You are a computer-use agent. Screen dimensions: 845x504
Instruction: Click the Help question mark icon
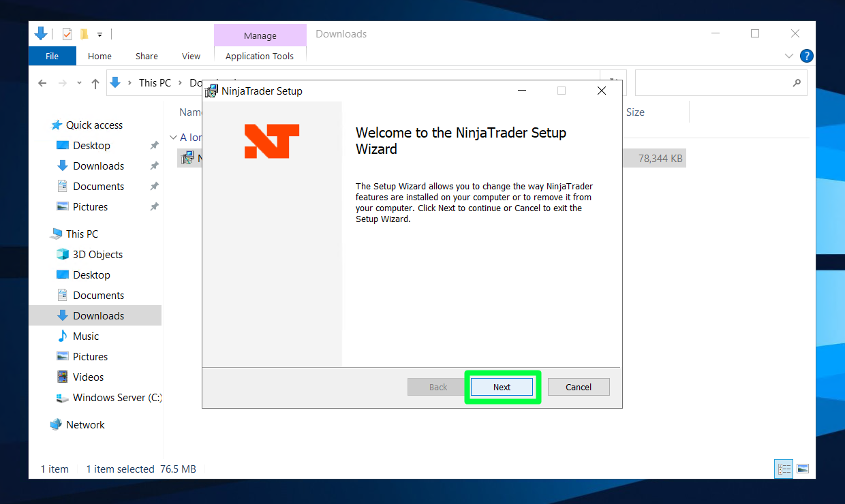tap(806, 56)
